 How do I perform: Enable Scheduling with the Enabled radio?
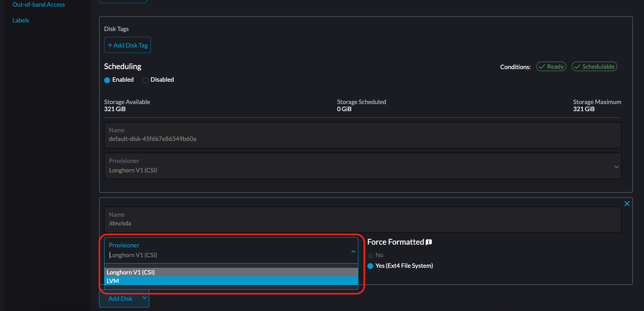click(x=107, y=80)
